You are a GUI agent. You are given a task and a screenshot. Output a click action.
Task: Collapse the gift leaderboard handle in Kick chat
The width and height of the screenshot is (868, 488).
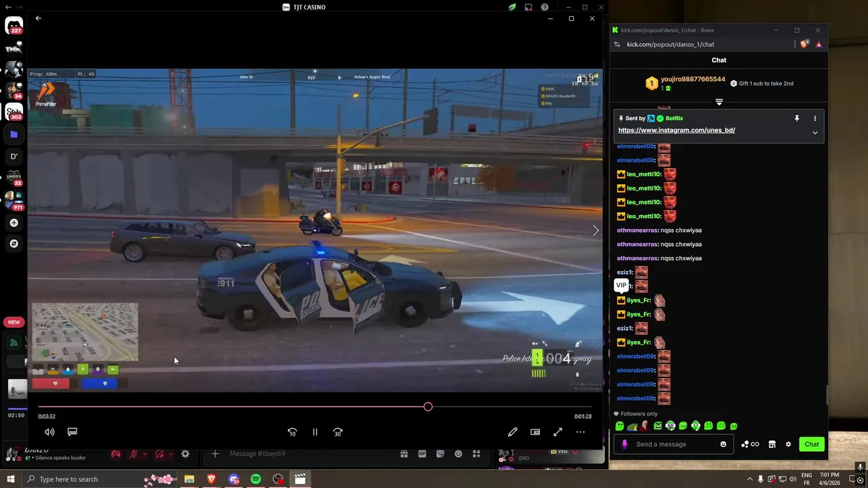click(719, 102)
